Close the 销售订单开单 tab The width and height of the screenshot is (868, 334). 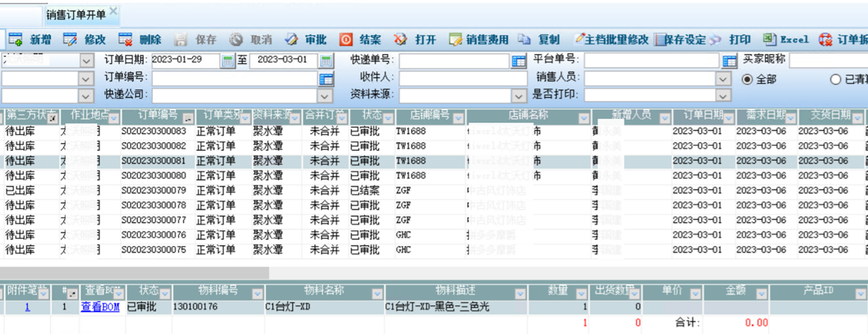(x=114, y=12)
